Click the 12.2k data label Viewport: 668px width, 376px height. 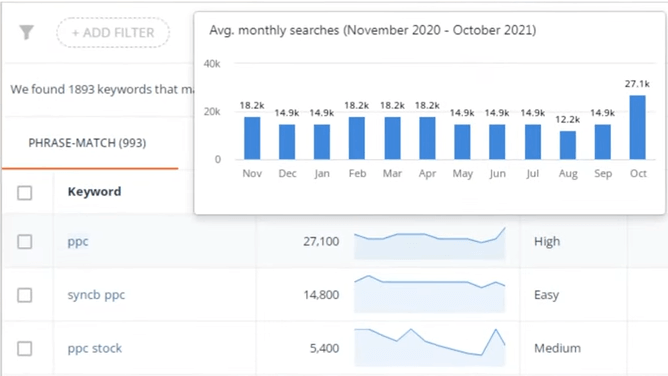(x=567, y=120)
